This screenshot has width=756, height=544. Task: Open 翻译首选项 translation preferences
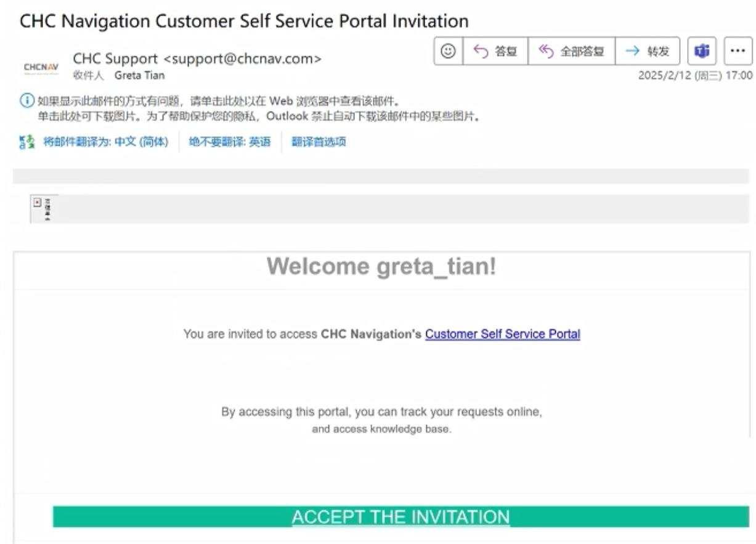coord(319,142)
